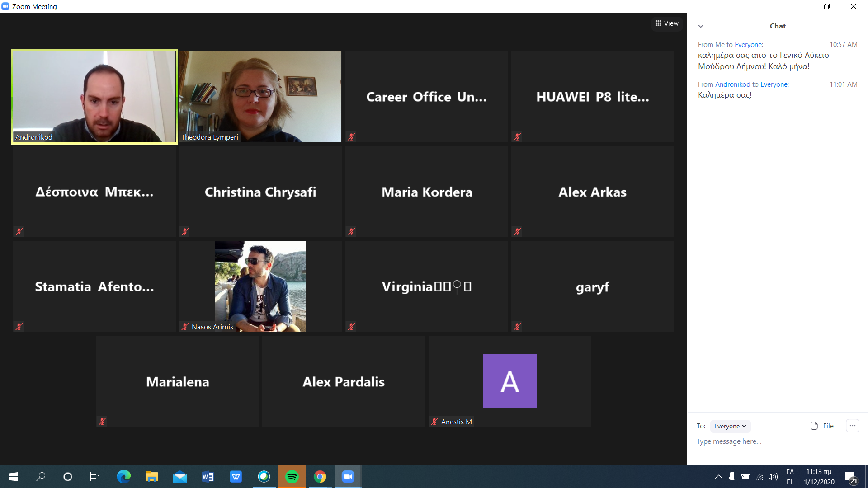
Task: Open Spotify from the taskbar
Action: (x=292, y=477)
